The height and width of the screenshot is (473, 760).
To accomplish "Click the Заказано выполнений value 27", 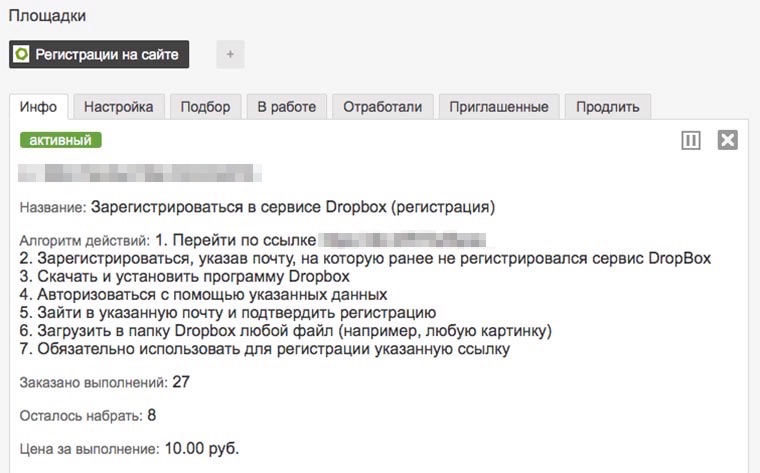I will (181, 382).
